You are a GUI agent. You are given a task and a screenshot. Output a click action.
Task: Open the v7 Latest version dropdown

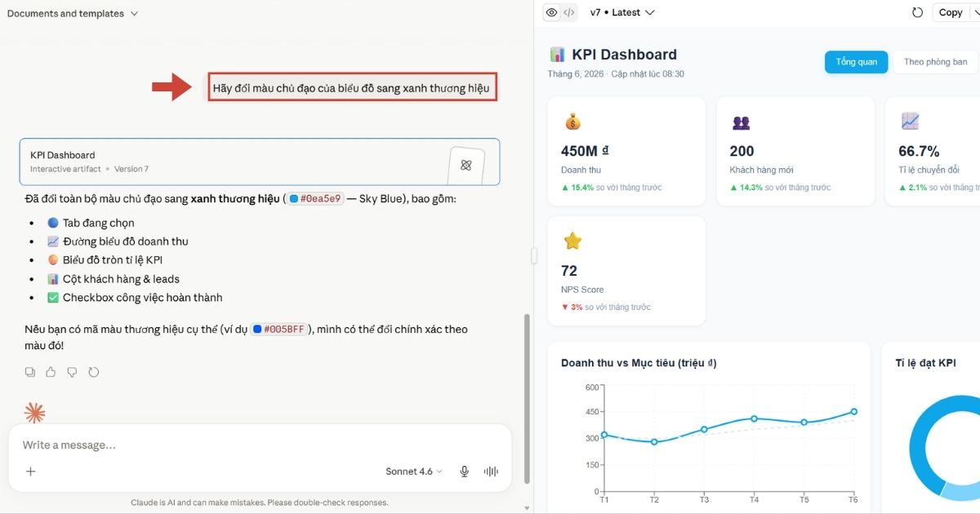point(622,12)
